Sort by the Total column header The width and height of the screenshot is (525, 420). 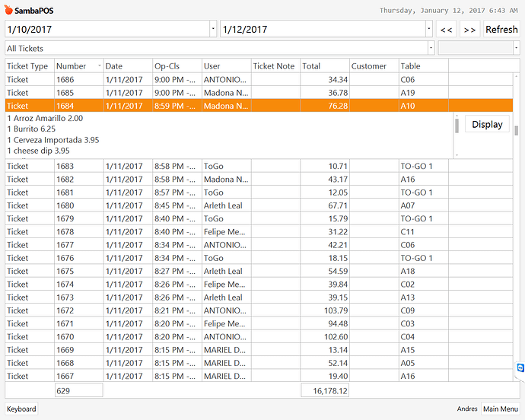point(325,66)
